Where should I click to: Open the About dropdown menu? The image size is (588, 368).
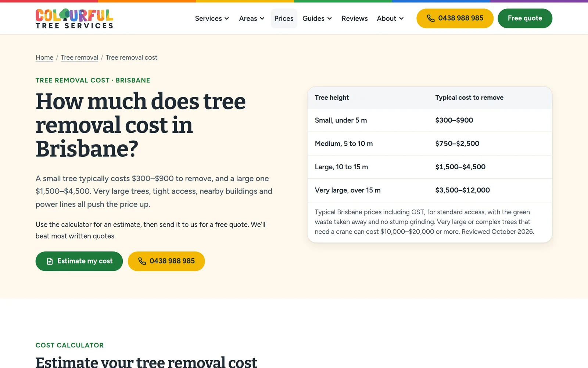tap(390, 18)
